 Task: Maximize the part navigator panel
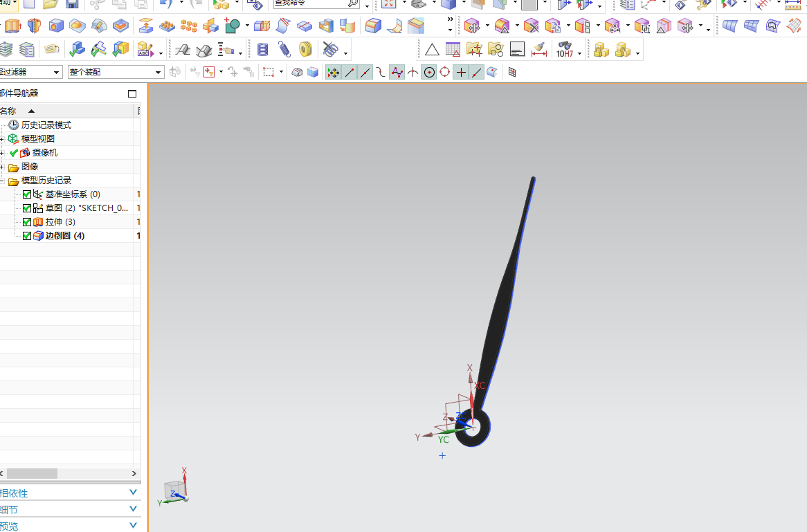tap(132, 93)
